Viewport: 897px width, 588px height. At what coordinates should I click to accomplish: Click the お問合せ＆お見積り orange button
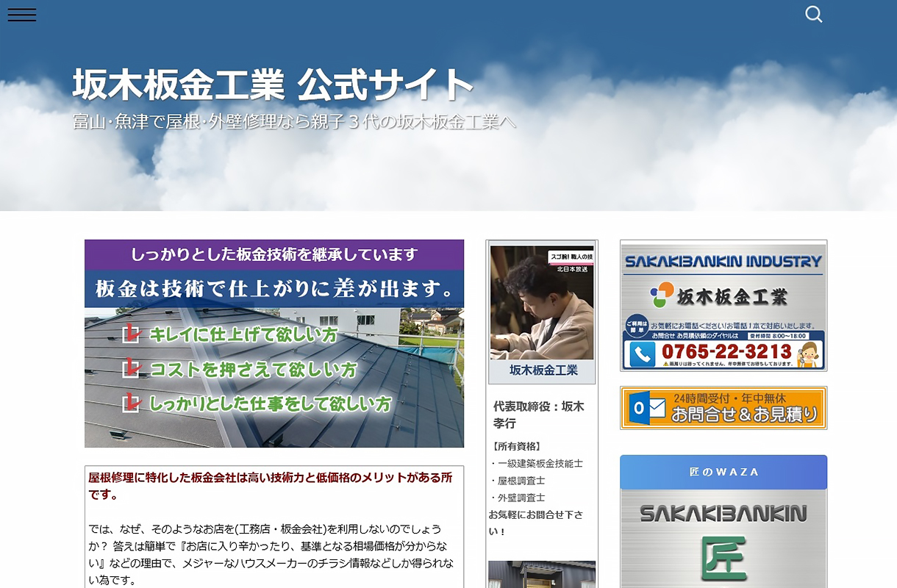point(723,408)
